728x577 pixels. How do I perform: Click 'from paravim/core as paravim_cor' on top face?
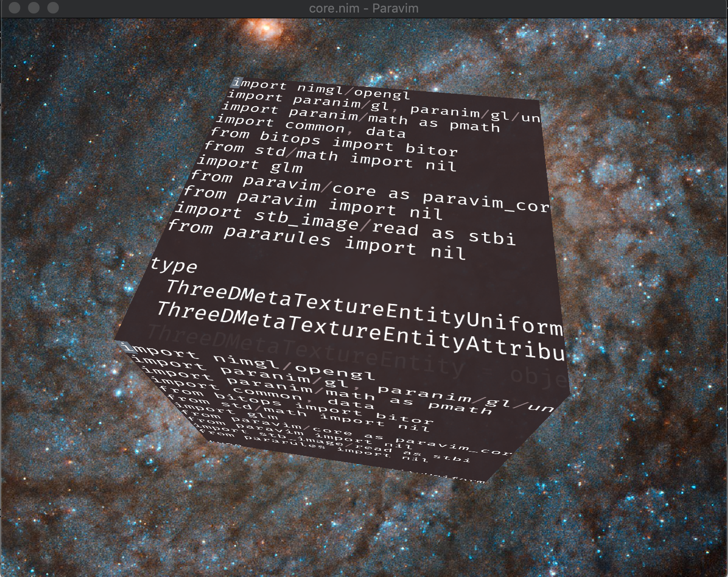point(370,191)
